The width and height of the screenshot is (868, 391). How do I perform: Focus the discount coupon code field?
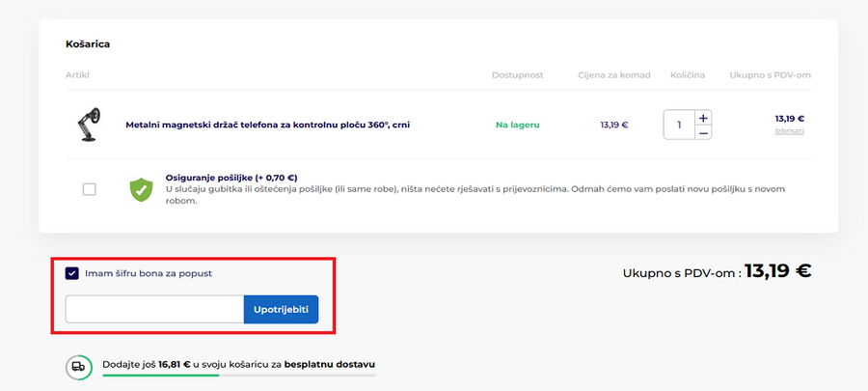point(154,309)
